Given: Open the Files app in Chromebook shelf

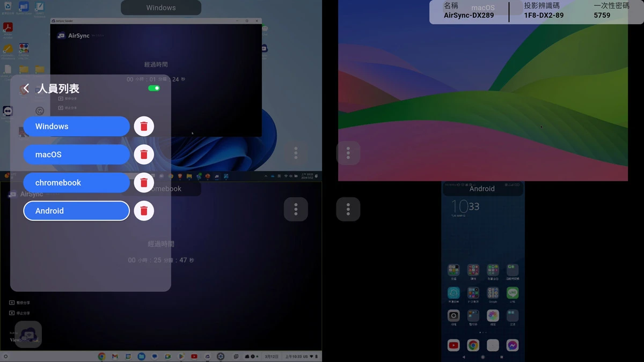Looking at the screenshot, I should [x=141, y=357].
